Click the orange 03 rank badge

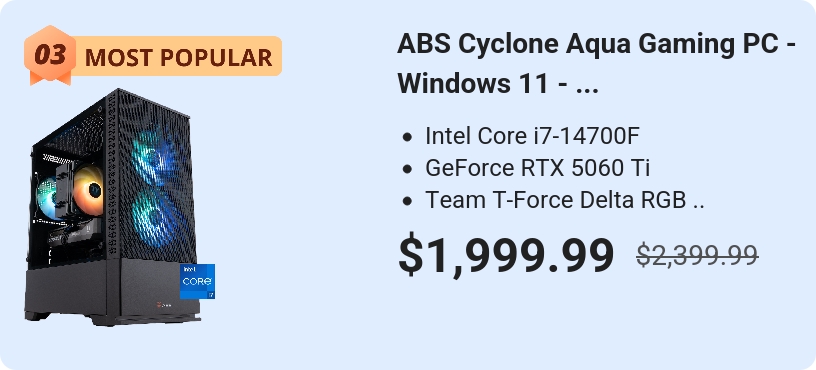(x=50, y=55)
